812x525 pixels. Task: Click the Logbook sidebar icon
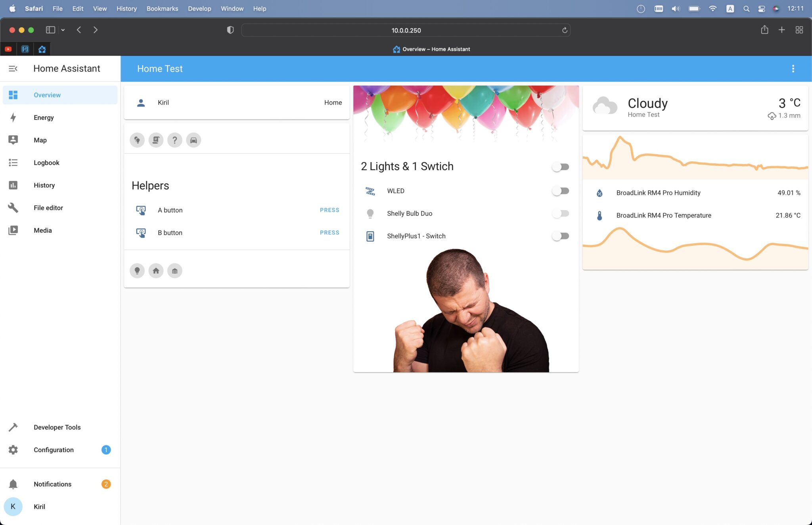point(13,162)
